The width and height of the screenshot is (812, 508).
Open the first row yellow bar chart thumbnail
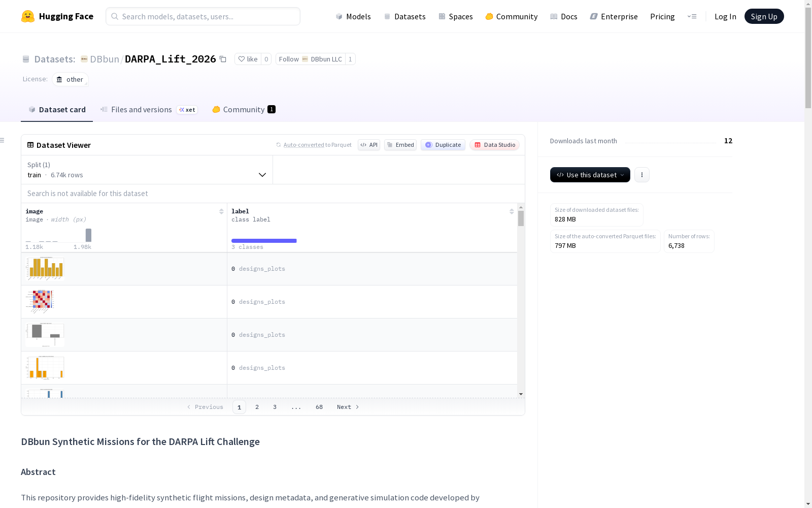45,269
